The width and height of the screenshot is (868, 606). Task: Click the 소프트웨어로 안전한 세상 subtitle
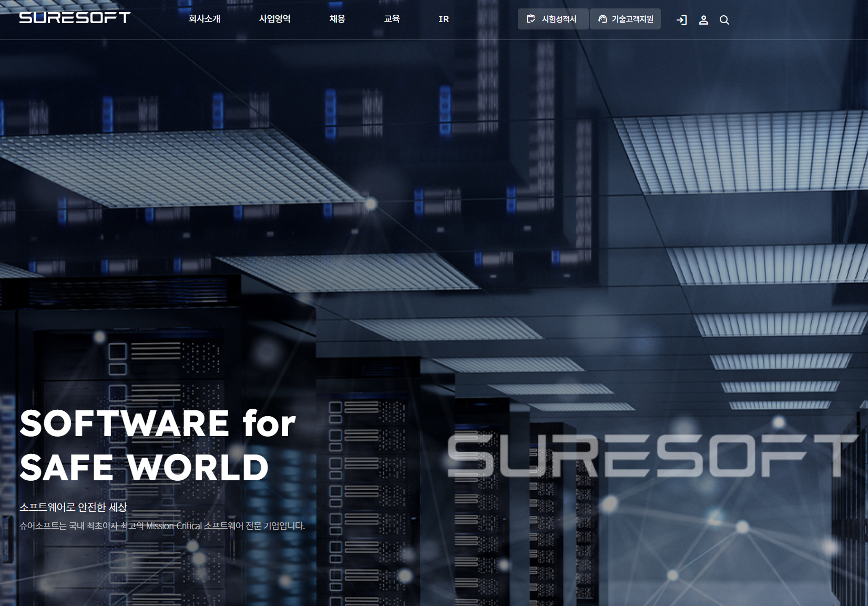point(73,507)
